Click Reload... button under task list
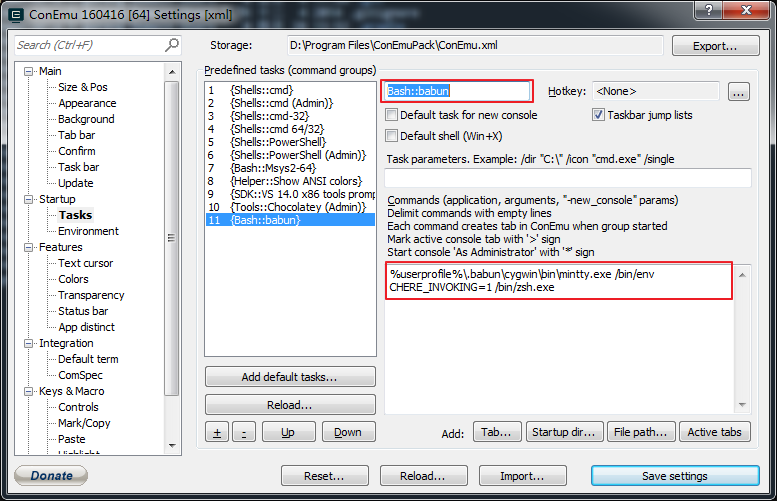This screenshot has height=501, width=777. [x=290, y=405]
